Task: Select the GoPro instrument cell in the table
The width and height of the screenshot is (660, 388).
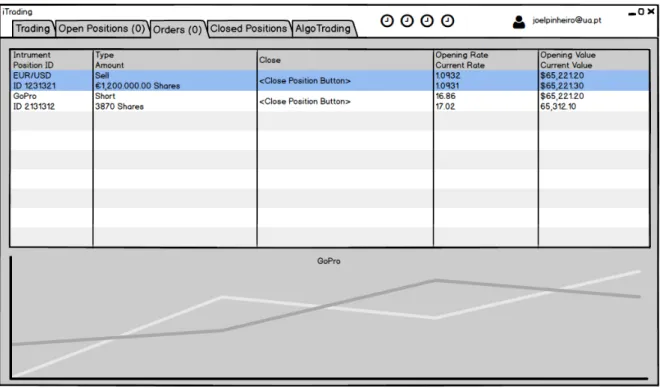Action: [x=25, y=96]
